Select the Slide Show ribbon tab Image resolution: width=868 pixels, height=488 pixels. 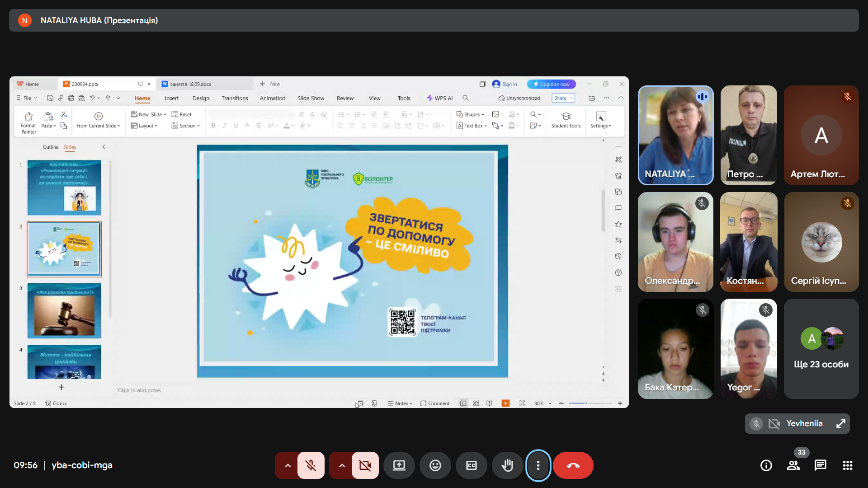click(311, 98)
